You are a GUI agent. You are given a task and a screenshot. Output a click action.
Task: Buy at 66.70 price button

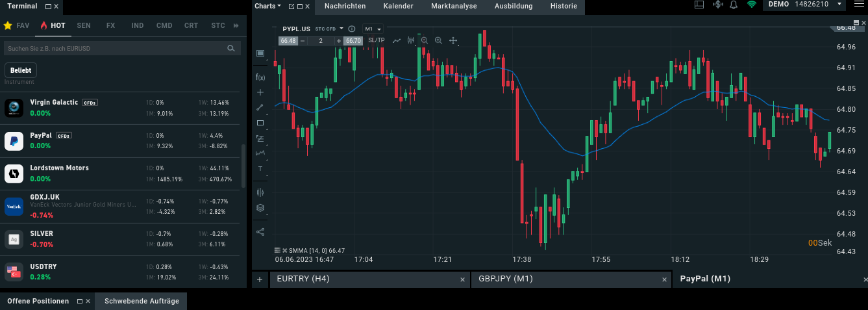click(x=353, y=41)
